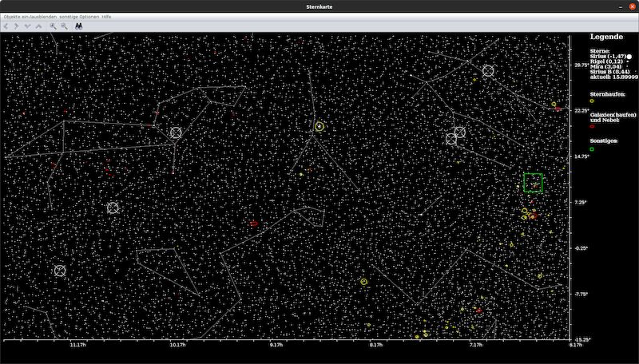This screenshot has height=364, width=639.
Task: Open the 'Objekte ein-/ausblenden' menu
Action: [x=30, y=17]
